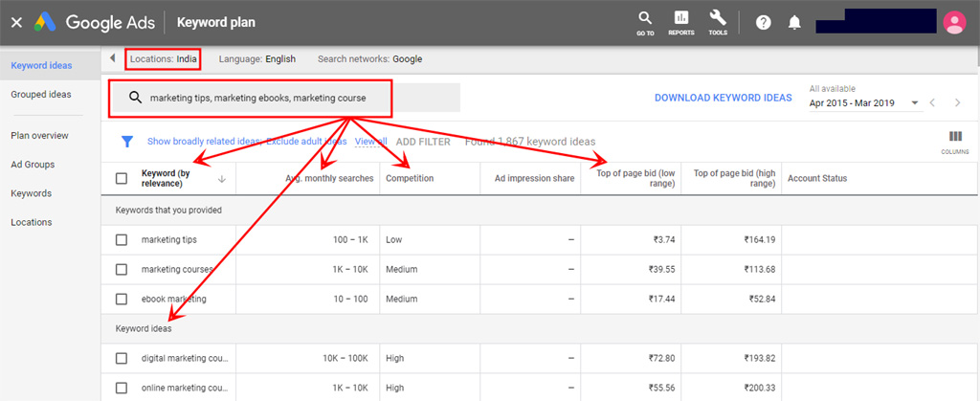
Task: Tick the checkbox for digital marketing cou...
Action: tap(122, 359)
